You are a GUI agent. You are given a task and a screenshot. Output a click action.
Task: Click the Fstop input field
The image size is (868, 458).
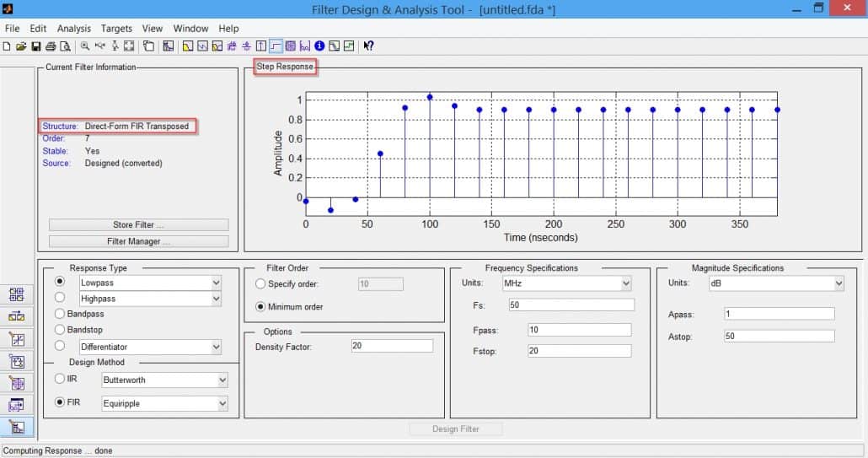click(580, 351)
